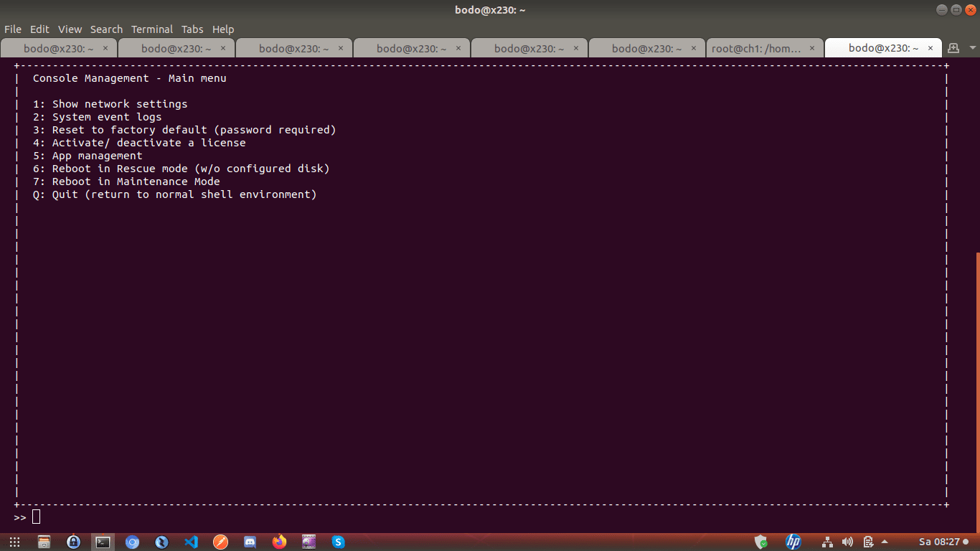Close the root@ch1 tab
This screenshot has width=980, height=551.
[812, 48]
